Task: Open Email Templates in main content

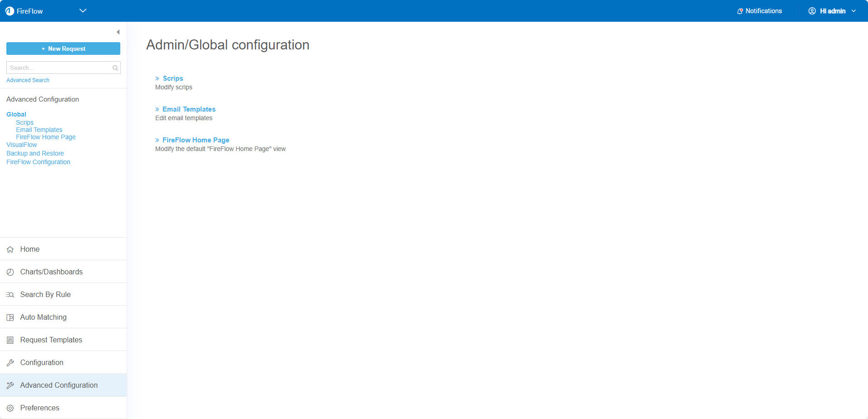Action: point(189,109)
